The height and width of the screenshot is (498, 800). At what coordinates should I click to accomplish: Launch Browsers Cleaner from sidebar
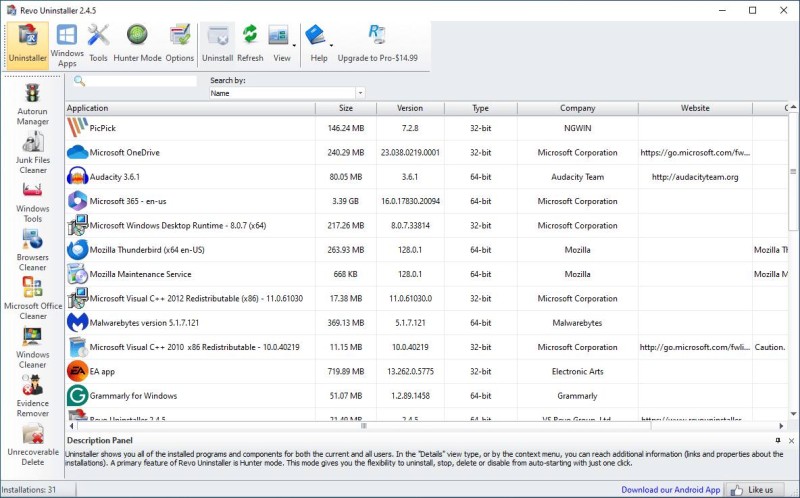(32, 250)
